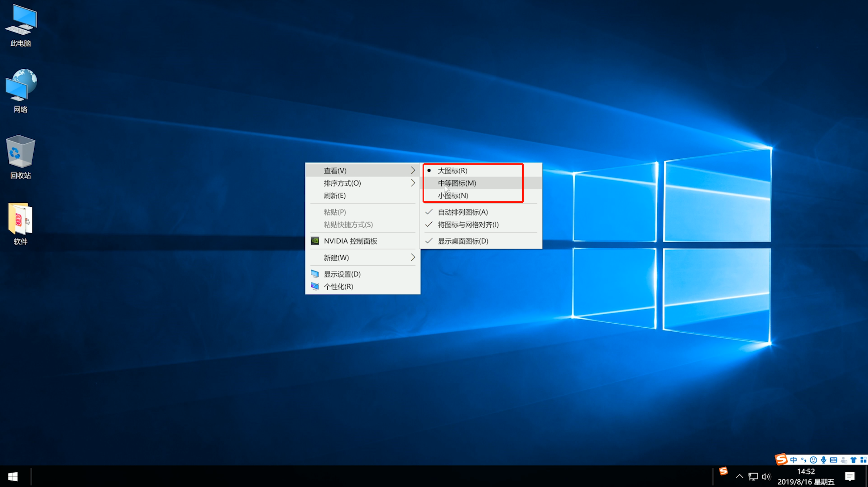
Task: Select the 网络 network desktop icon
Action: tap(21, 91)
